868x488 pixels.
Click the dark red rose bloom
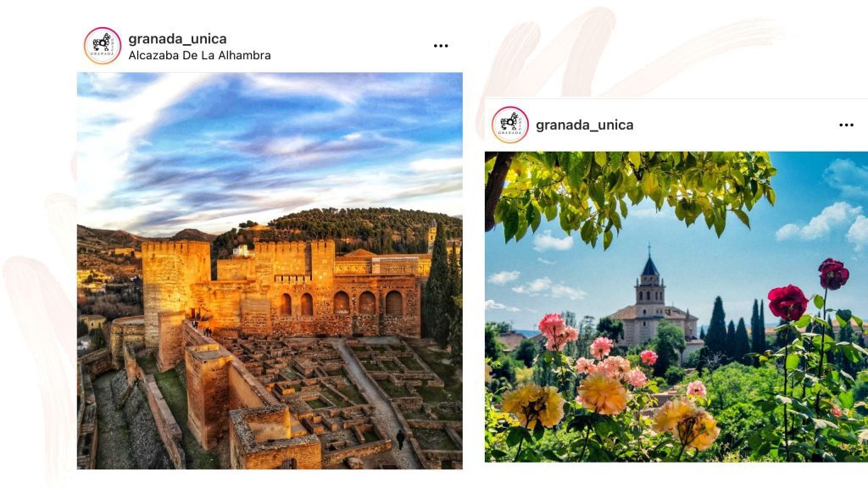pos(787,302)
